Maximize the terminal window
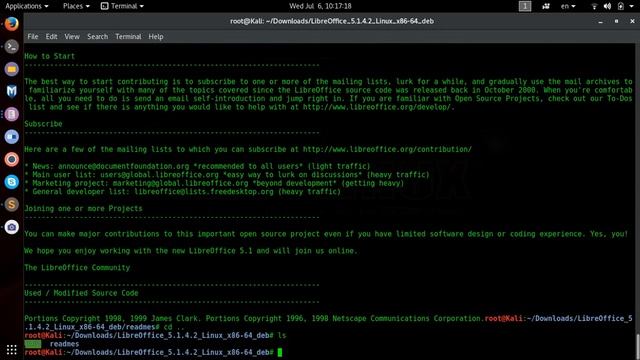This screenshot has height=360, width=640. coord(616,21)
